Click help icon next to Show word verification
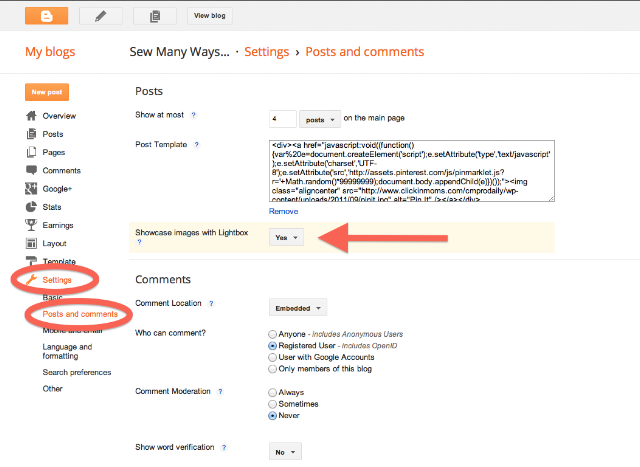640x467 pixels. point(224,447)
